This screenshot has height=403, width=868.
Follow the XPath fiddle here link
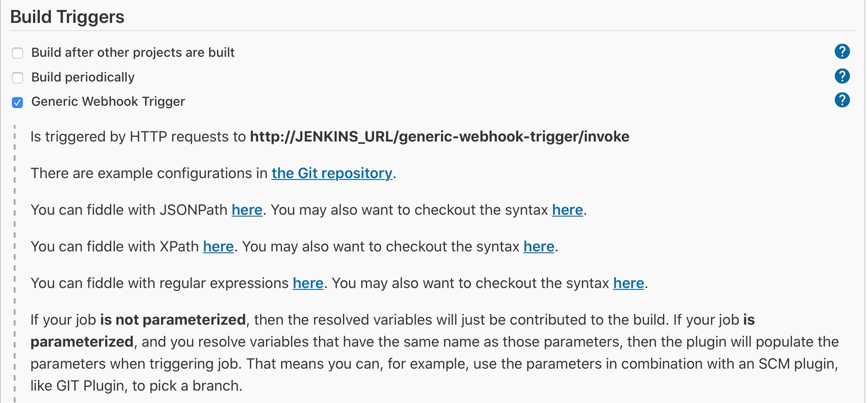218,247
